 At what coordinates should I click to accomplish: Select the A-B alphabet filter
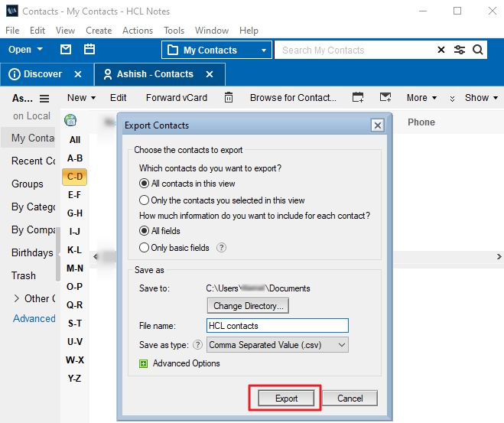tap(75, 158)
